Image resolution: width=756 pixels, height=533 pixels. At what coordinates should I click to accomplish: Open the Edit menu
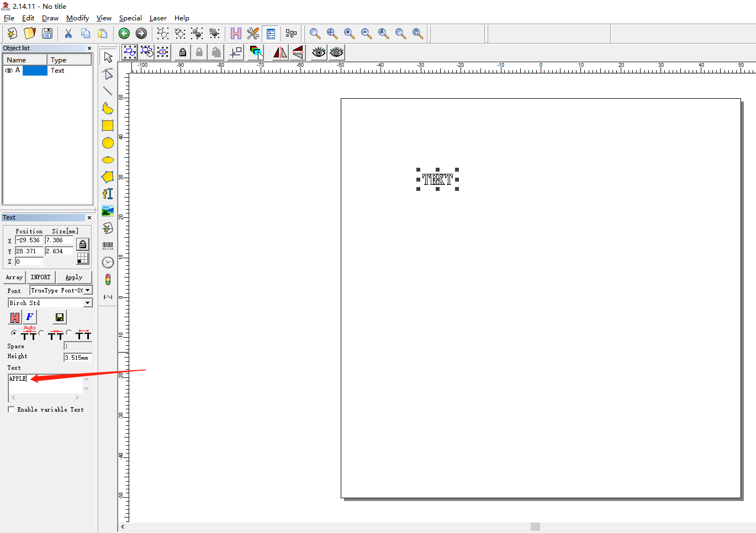pyautogui.click(x=28, y=18)
